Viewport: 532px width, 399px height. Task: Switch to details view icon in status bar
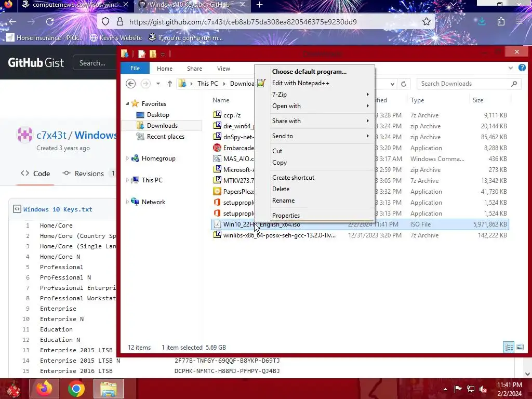pyautogui.click(x=508, y=347)
